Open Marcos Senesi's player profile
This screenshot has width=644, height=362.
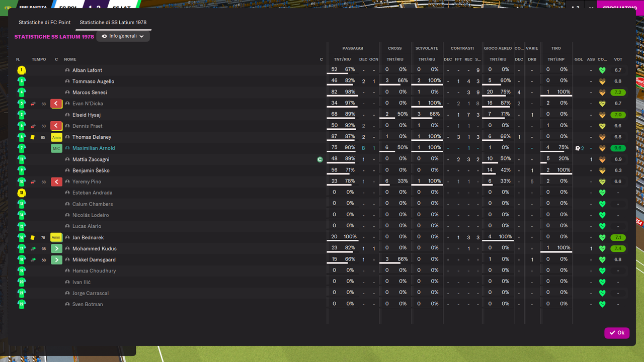click(x=90, y=93)
